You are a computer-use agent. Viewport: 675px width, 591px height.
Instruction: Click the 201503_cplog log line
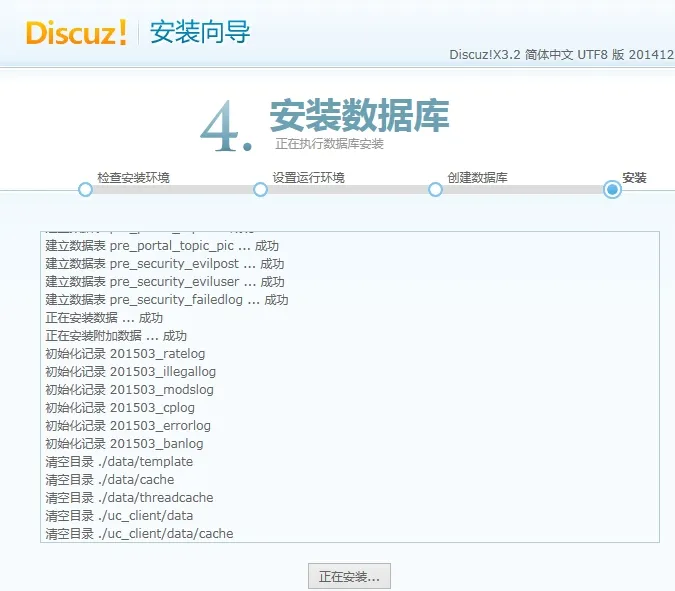coord(120,408)
